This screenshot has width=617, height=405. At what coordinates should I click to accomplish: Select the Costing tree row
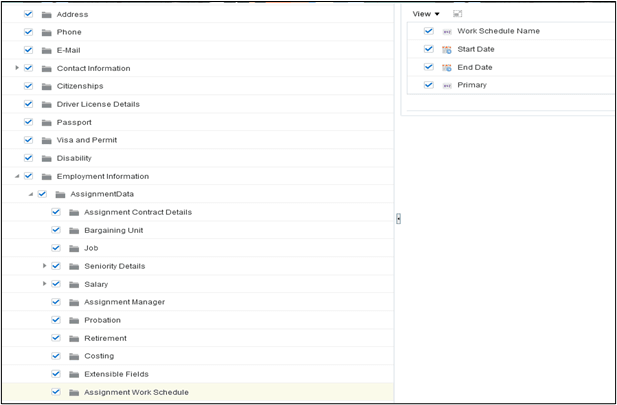click(198, 356)
